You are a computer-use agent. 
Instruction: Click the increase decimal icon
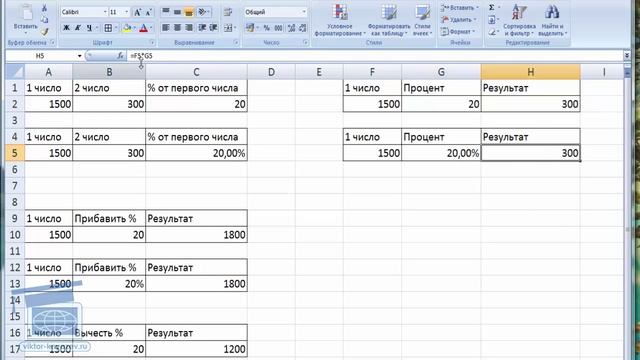pyautogui.click(x=291, y=28)
